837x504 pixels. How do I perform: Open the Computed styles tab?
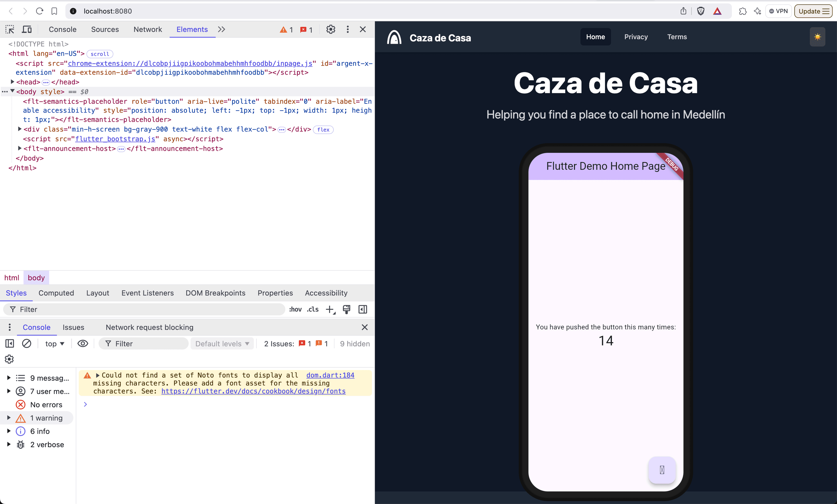coord(56,293)
